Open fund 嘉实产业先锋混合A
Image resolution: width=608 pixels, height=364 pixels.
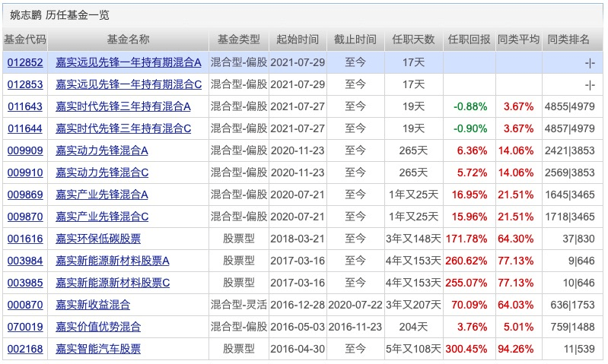tap(102, 195)
